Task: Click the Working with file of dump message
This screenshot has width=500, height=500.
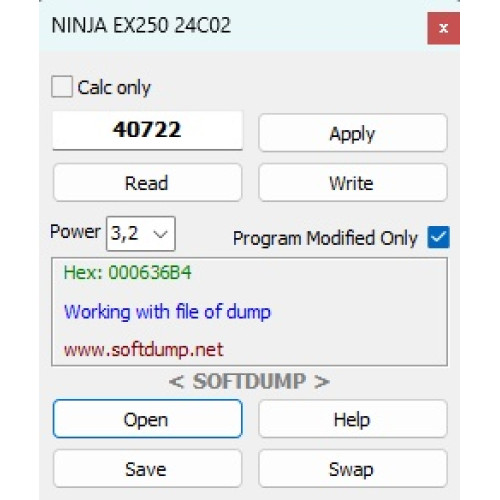Action: pos(167,312)
